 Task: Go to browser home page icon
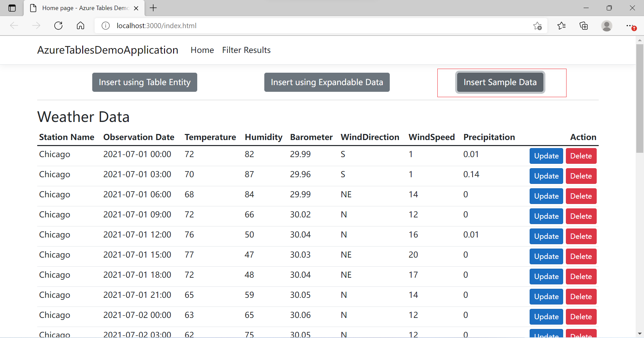coord(80,26)
